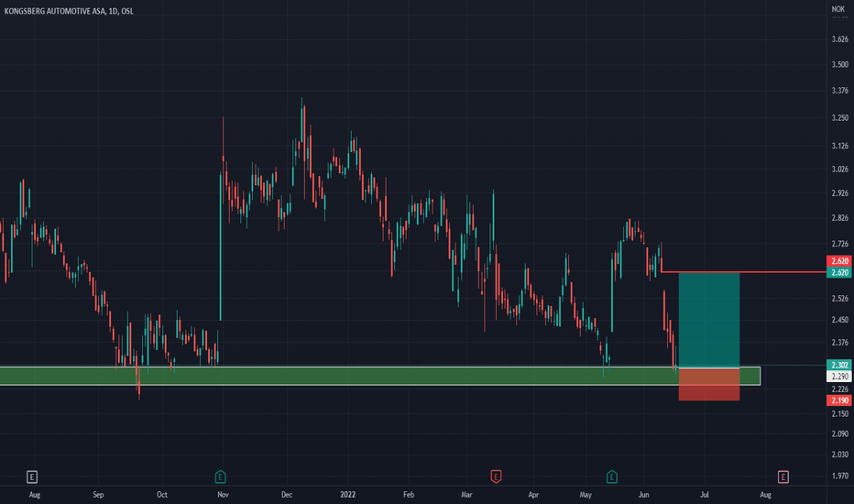854x504 pixels.
Task: Click the 2.450 price axis label
Action: point(840,321)
